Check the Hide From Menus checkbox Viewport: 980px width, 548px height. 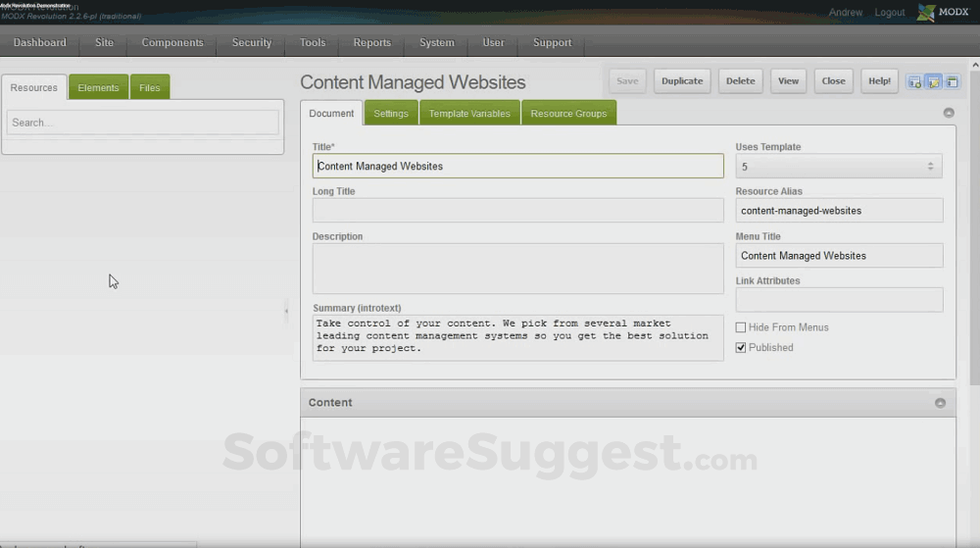[741, 327]
